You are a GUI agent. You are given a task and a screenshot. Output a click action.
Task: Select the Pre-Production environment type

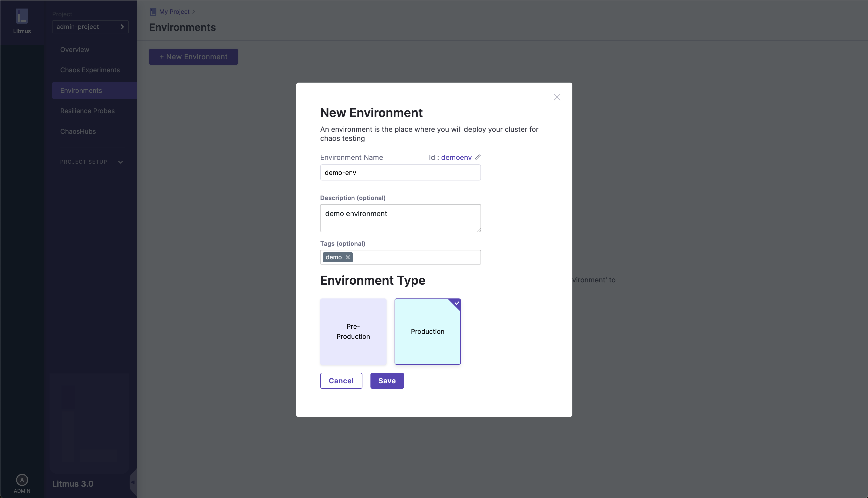(x=353, y=331)
